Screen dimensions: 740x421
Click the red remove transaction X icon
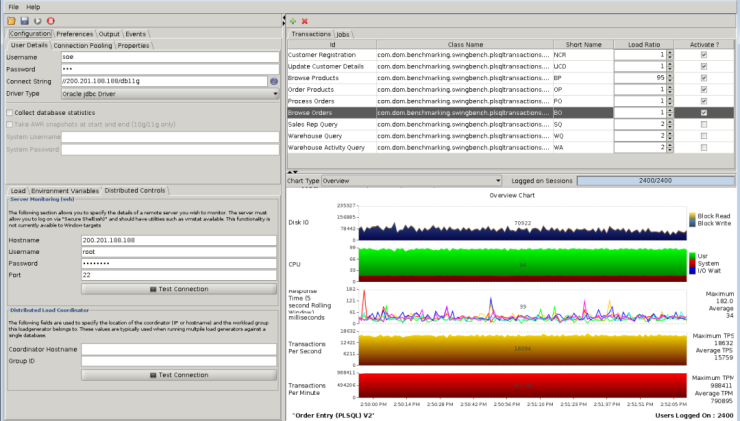pyautogui.click(x=304, y=20)
